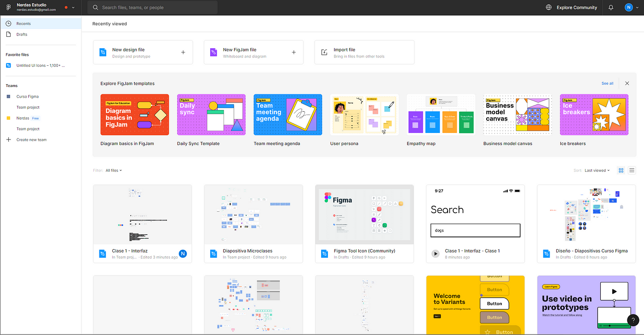Viewport: 644px width, 335px height.
Task: Click the New design file card
Action: (143, 52)
